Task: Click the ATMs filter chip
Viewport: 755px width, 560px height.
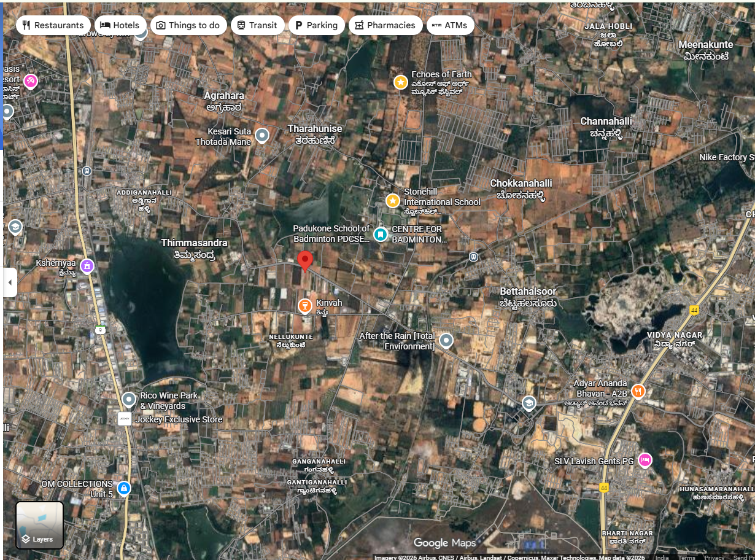Action: (x=450, y=25)
